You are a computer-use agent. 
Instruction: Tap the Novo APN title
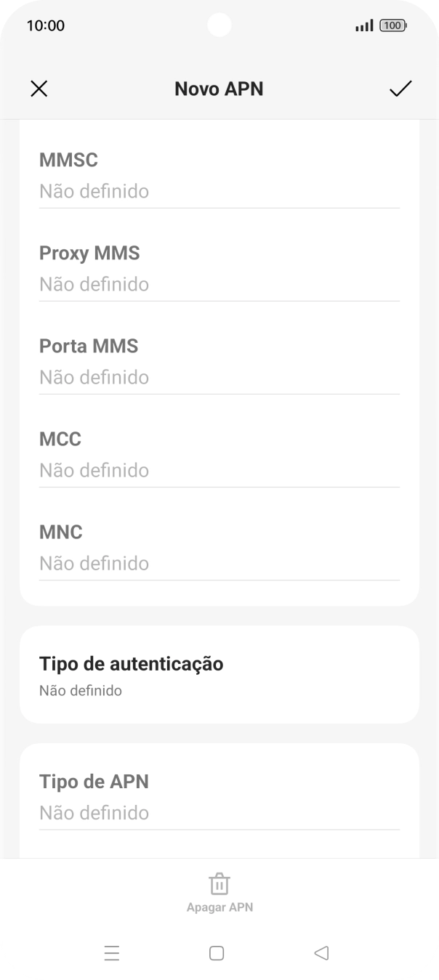[219, 89]
